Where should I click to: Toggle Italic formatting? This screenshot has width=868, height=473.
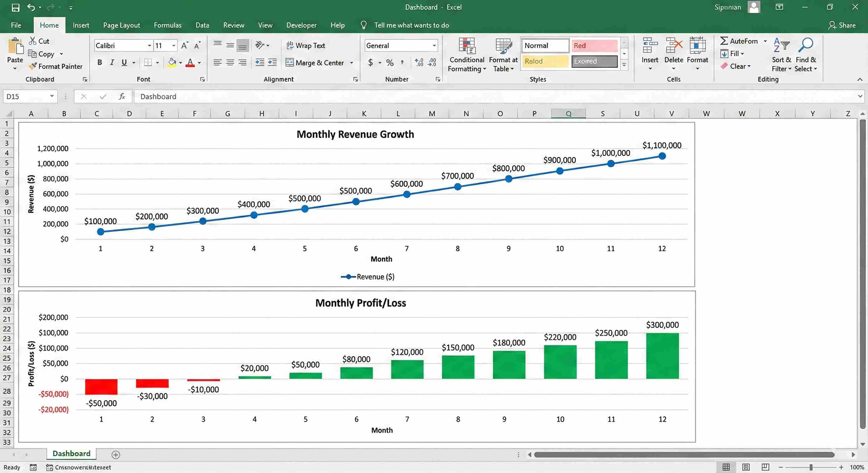click(112, 62)
